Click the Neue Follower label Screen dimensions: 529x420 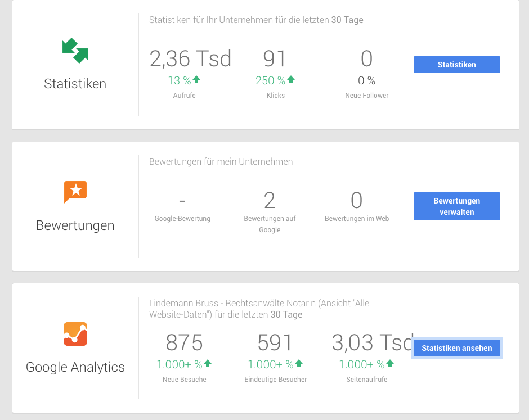[x=367, y=96]
